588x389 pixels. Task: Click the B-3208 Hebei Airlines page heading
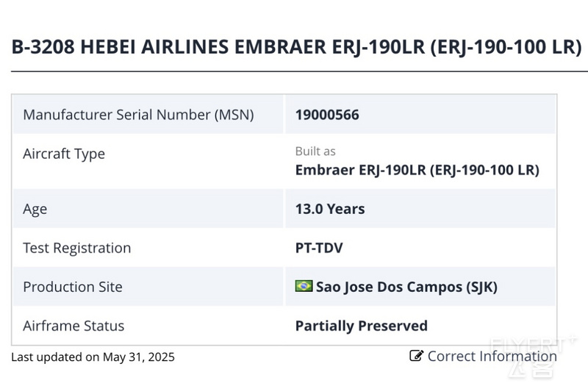(x=297, y=47)
